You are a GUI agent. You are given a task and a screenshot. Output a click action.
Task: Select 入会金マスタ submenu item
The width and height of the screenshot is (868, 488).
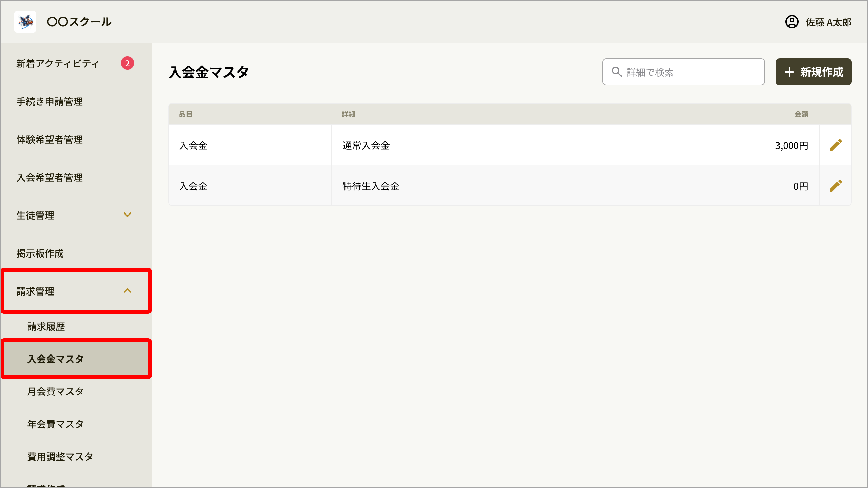[76, 359]
